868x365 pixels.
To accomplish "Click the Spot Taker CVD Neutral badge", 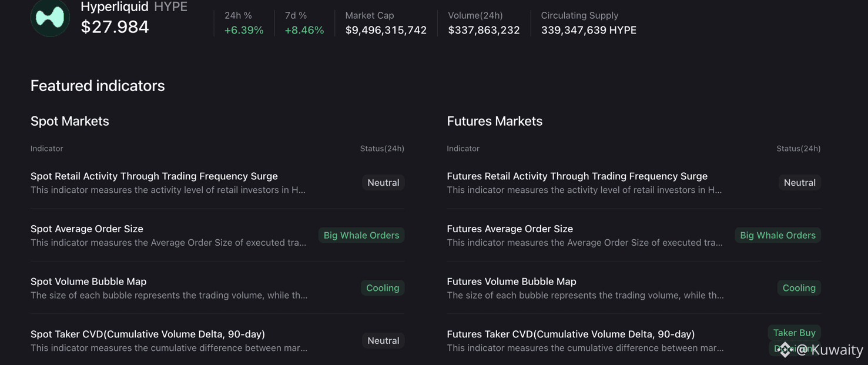I will tap(383, 340).
